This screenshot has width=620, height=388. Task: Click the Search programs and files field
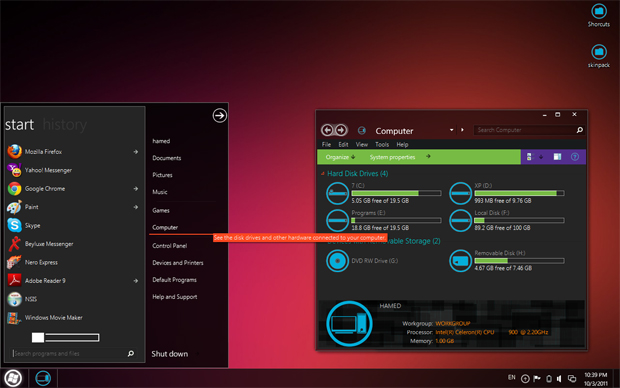click(x=70, y=354)
